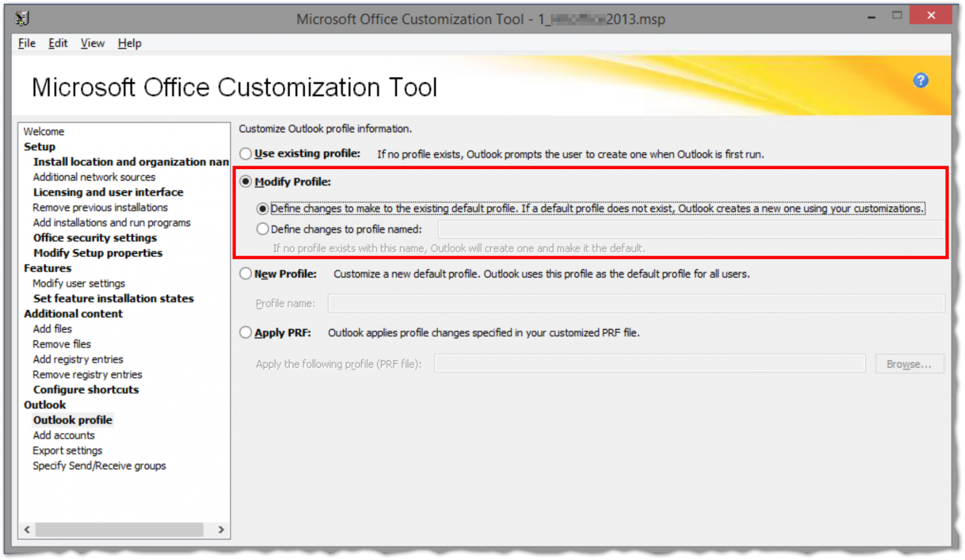Image resolution: width=965 pixels, height=560 pixels.
Task: Open Office security settings
Action: [x=95, y=237]
